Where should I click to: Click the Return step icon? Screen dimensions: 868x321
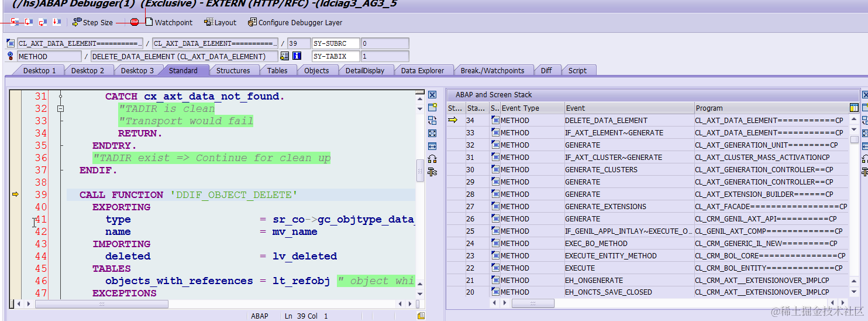coord(43,22)
